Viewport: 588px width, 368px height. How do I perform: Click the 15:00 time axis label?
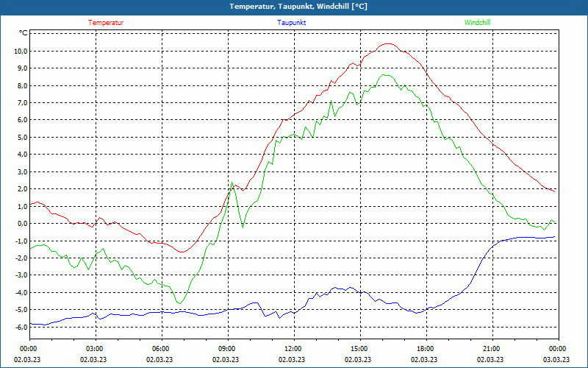click(x=360, y=349)
